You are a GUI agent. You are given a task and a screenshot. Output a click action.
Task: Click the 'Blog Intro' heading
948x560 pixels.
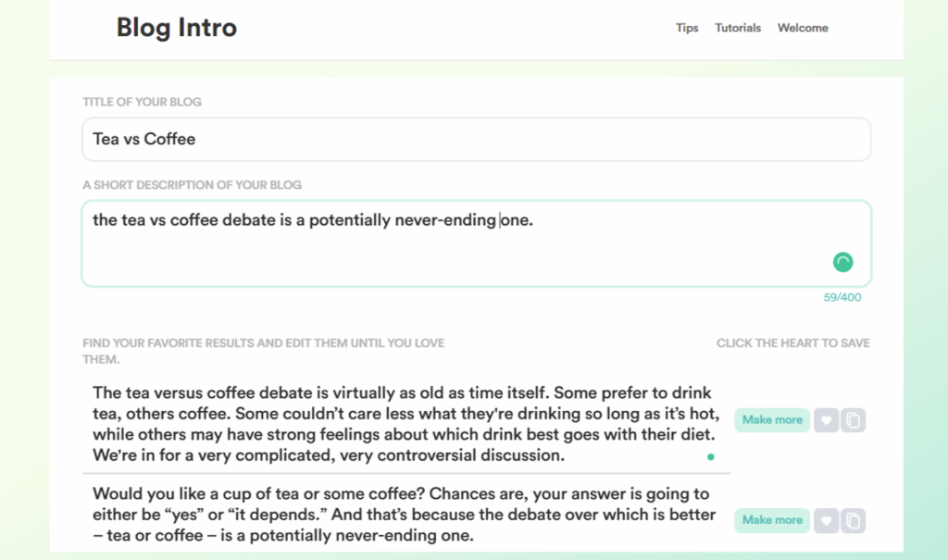click(x=177, y=28)
